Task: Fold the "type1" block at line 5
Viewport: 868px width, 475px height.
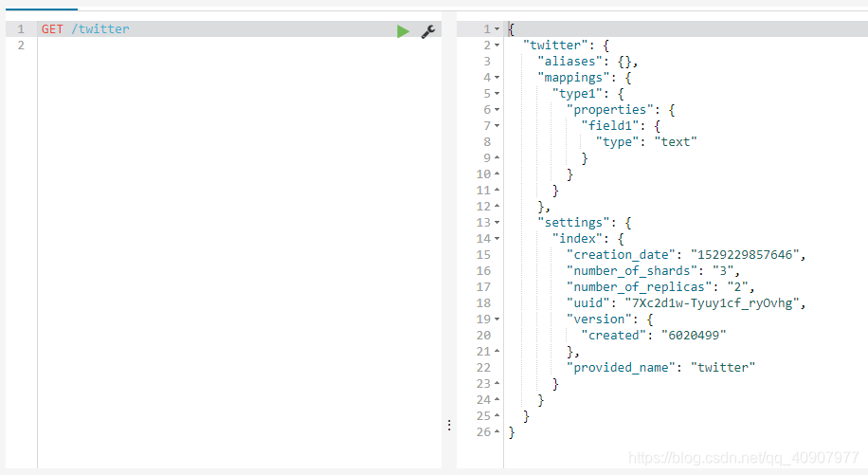Action: (497, 94)
